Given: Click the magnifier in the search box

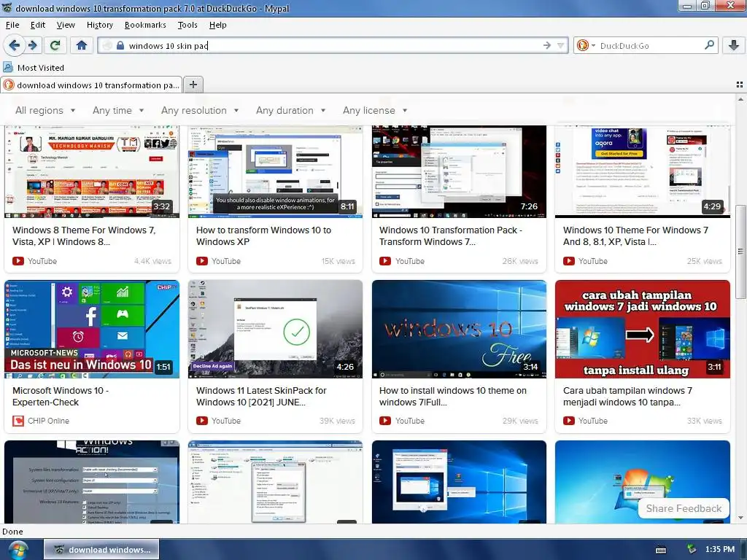Looking at the screenshot, I should (x=709, y=45).
